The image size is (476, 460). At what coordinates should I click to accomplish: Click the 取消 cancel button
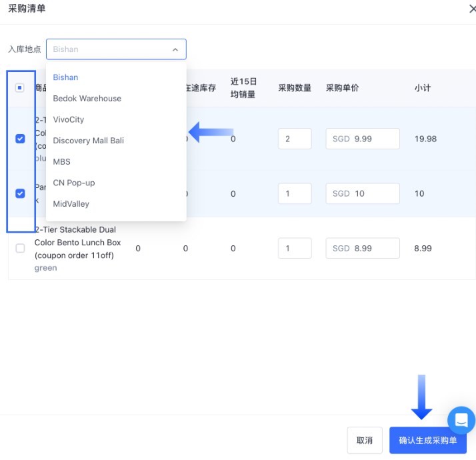(364, 440)
